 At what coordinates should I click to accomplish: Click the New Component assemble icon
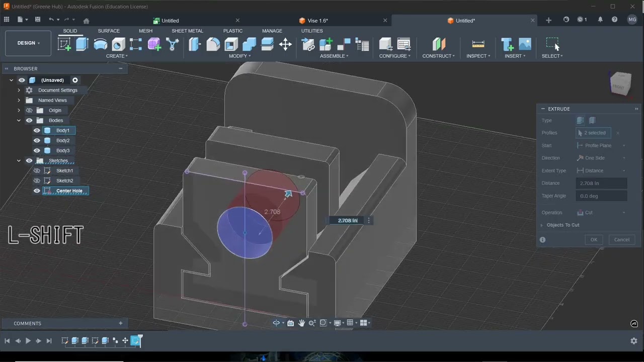[326, 44]
